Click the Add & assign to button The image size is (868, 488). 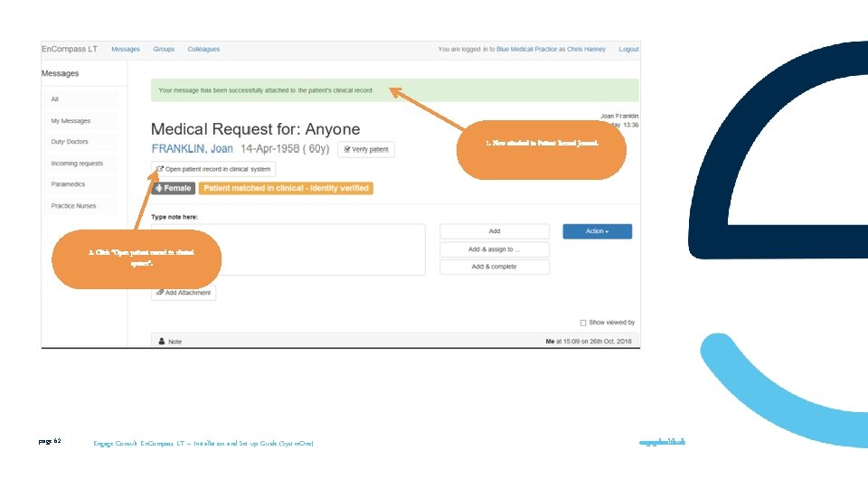coord(495,249)
